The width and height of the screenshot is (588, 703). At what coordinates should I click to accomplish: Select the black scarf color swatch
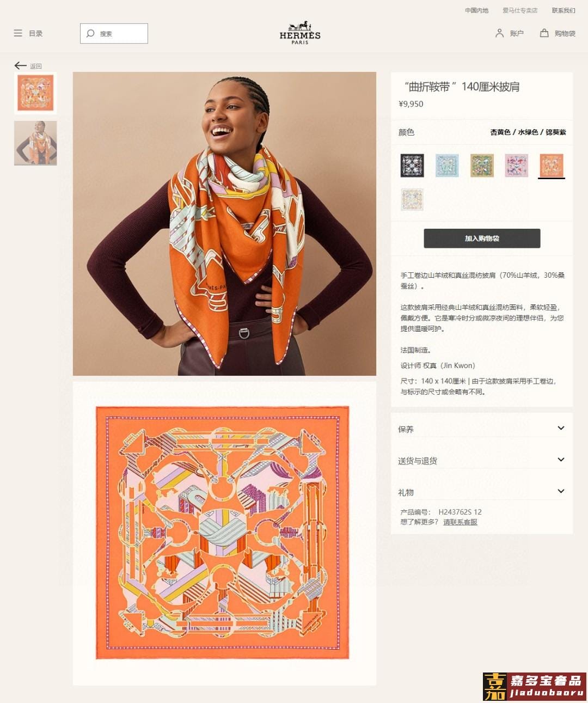point(412,166)
